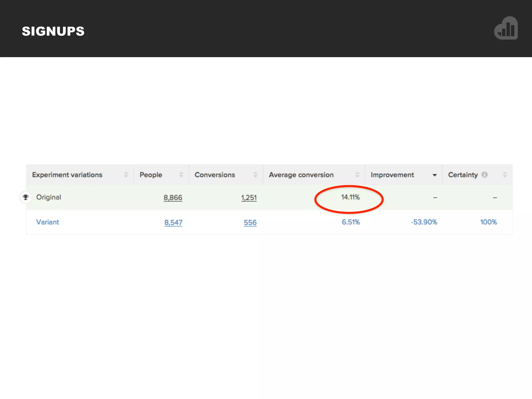The height and width of the screenshot is (399, 532).
Task: Open Original people count 8,866
Action: click(x=173, y=198)
